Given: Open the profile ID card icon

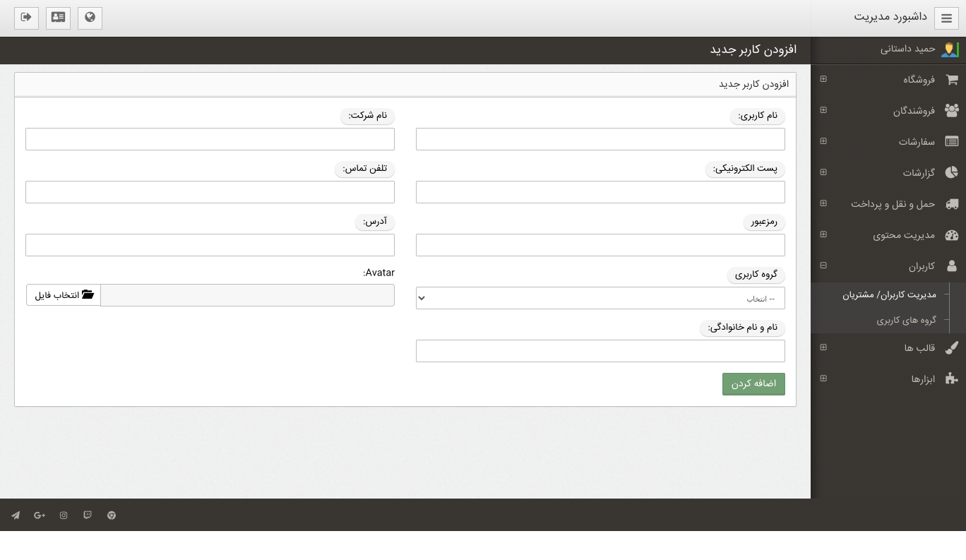Looking at the screenshot, I should click(x=58, y=18).
